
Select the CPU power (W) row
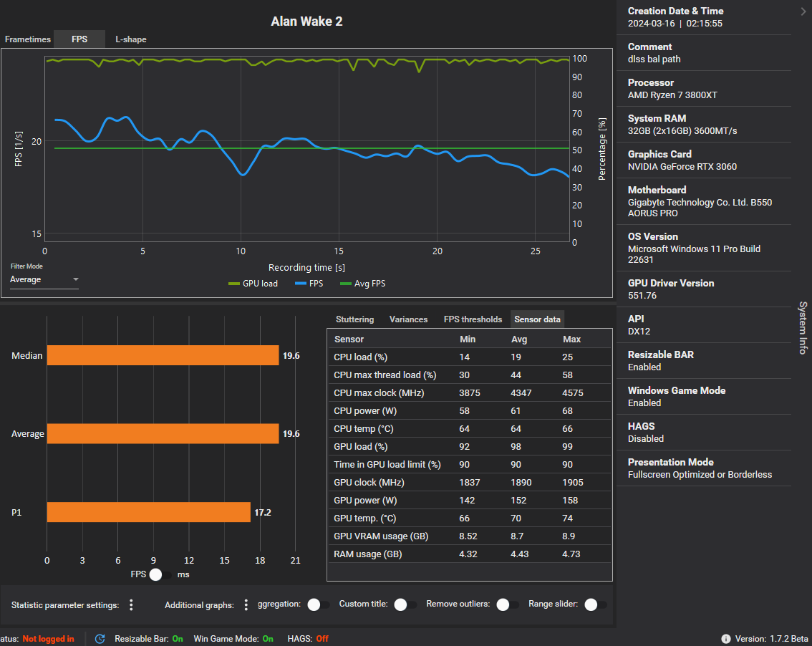(x=470, y=411)
